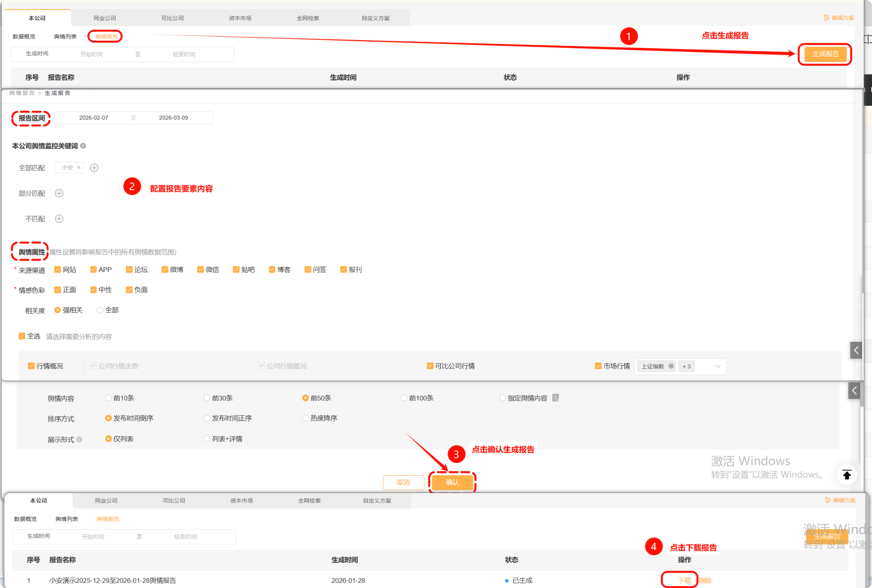This screenshot has width=872, height=588.
Task: Click the orange 确认 button
Action: [452, 482]
